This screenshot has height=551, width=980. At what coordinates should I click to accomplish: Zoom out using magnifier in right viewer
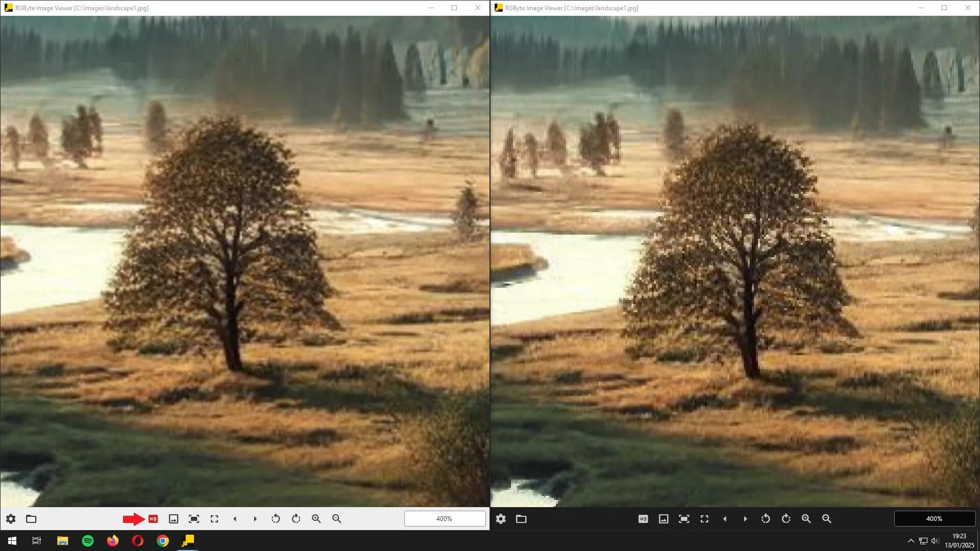[x=827, y=519]
